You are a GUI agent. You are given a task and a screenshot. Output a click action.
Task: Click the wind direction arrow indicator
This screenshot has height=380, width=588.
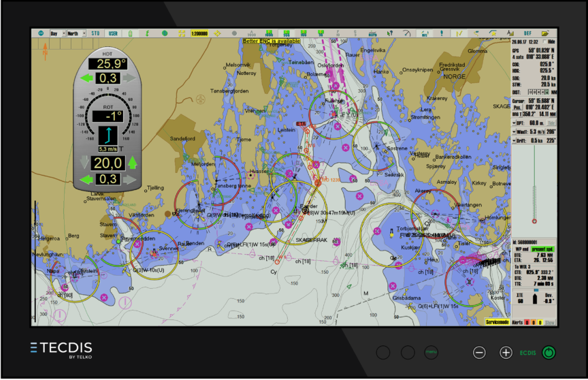[x=108, y=136]
